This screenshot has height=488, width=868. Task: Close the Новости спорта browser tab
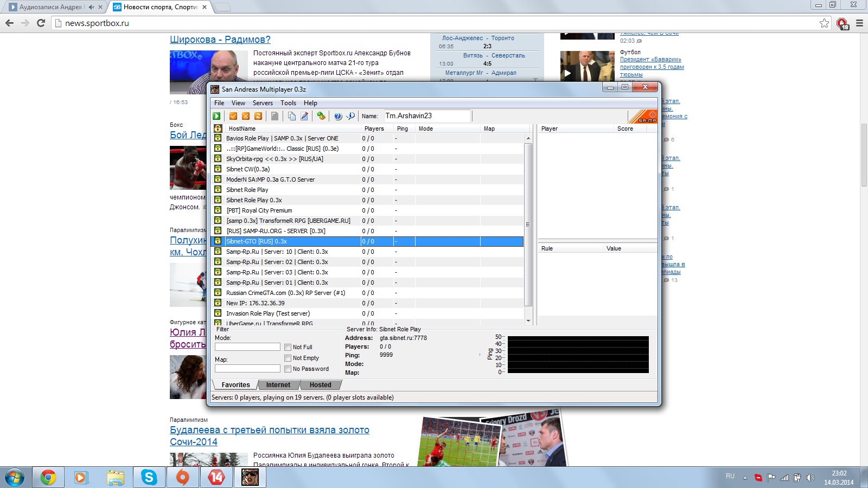pos(205,7)
